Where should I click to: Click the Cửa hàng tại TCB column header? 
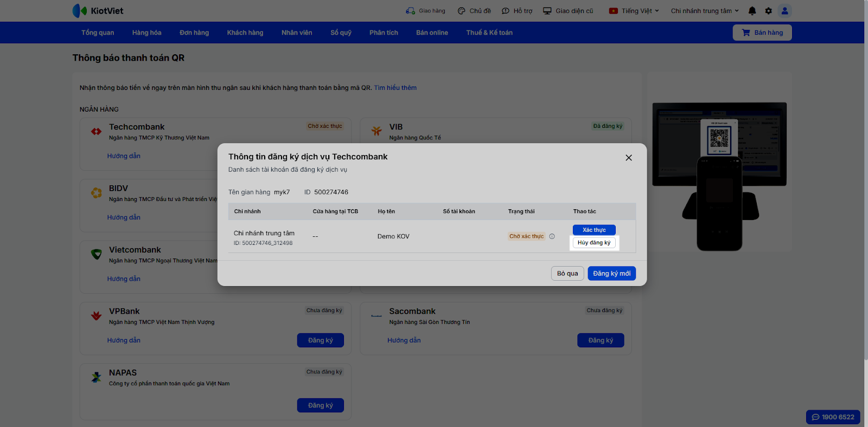tap(335, 211)
